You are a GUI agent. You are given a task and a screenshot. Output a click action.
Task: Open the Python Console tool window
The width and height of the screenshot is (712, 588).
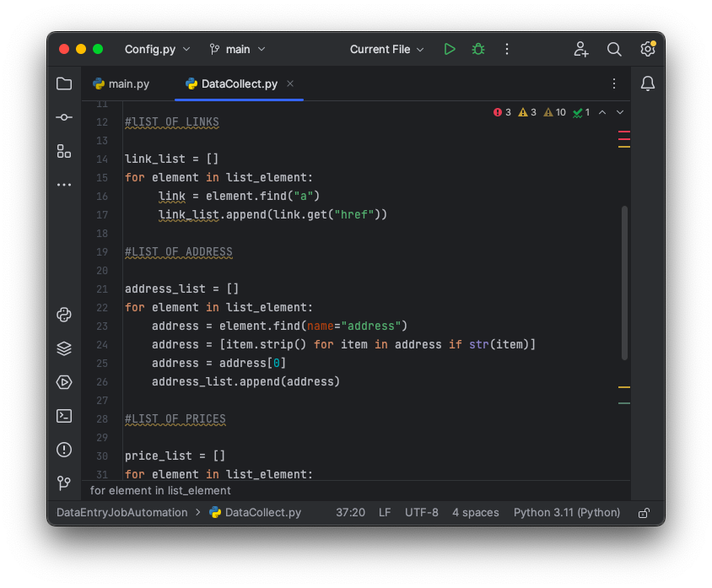(64, 315)
